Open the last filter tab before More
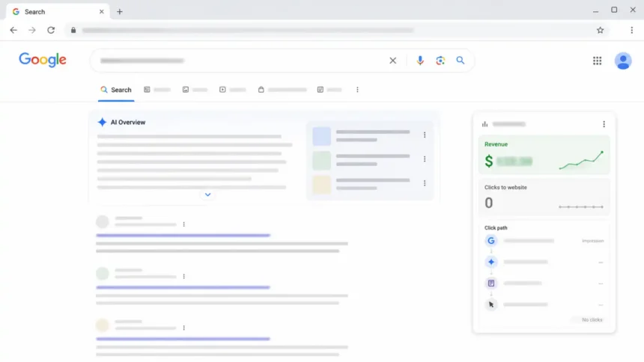The image size is (644, 362). click(x=329, y=90)
